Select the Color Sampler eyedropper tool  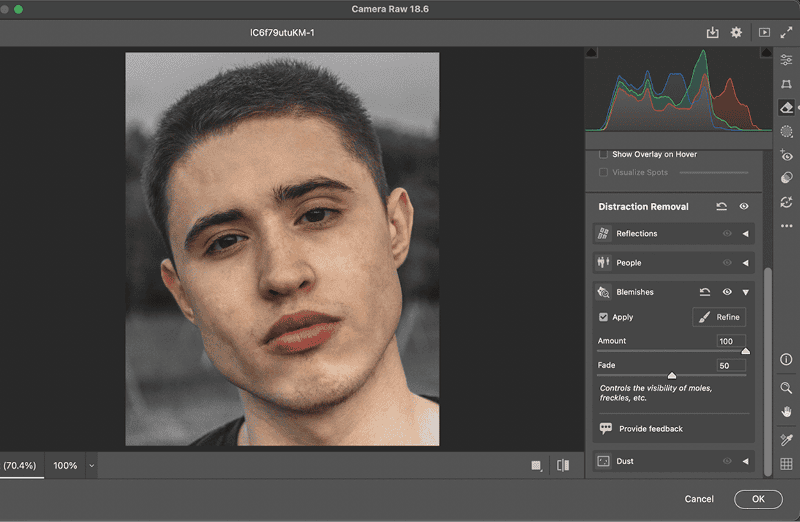point(786,439)
